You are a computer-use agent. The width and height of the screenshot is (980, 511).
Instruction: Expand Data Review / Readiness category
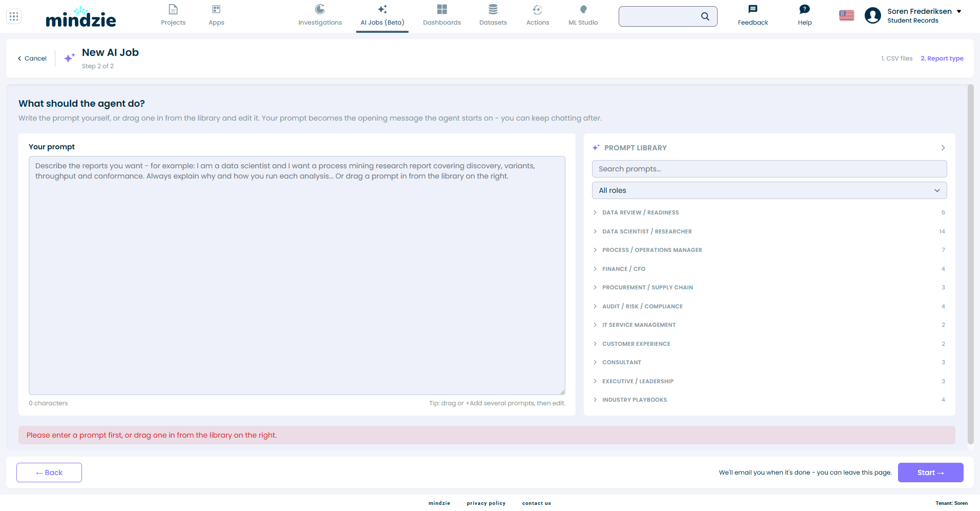[769, 212]
